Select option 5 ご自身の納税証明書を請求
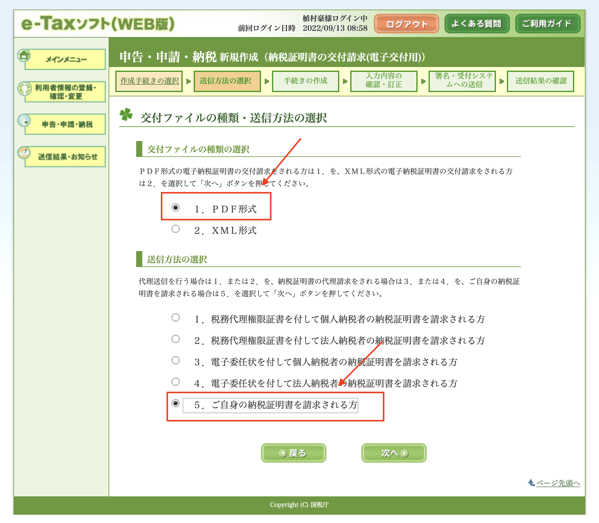 tap(175, 403)
